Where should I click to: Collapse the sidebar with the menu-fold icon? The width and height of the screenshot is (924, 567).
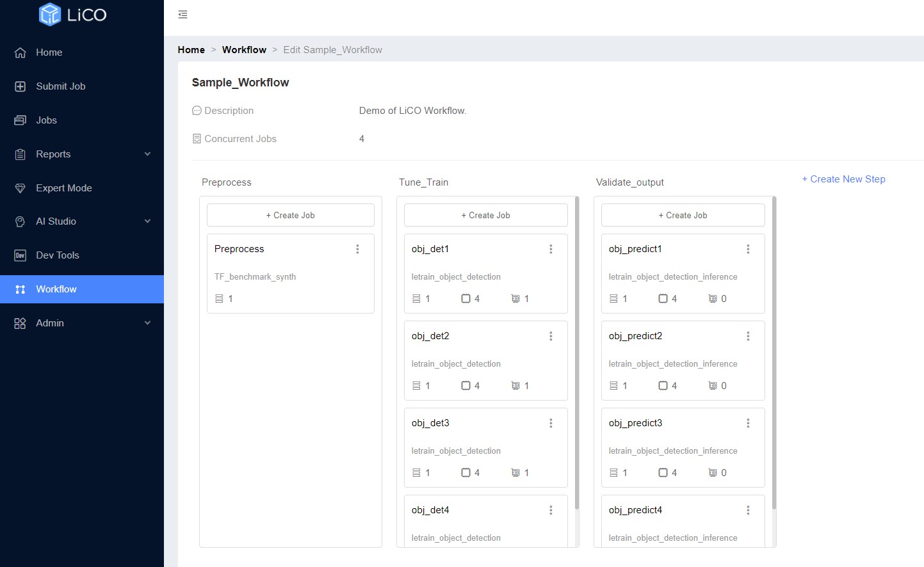point(182,14)
